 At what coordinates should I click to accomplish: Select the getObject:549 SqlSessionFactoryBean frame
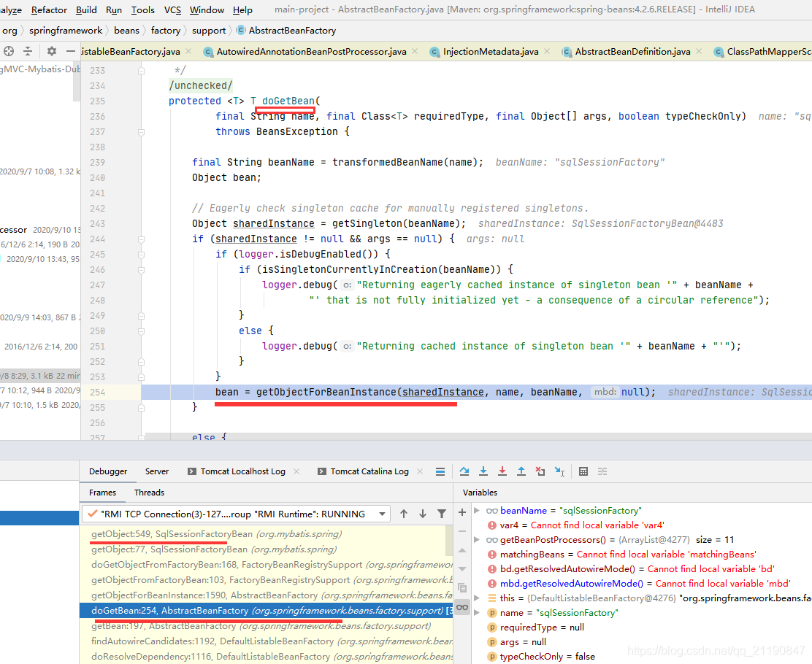pyautogui.click(x=267, y=534)
